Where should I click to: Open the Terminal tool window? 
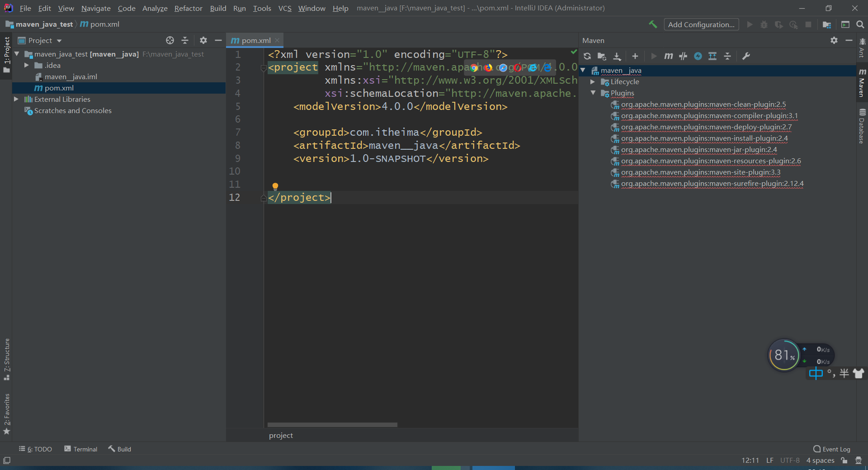(x=81, y=449)
